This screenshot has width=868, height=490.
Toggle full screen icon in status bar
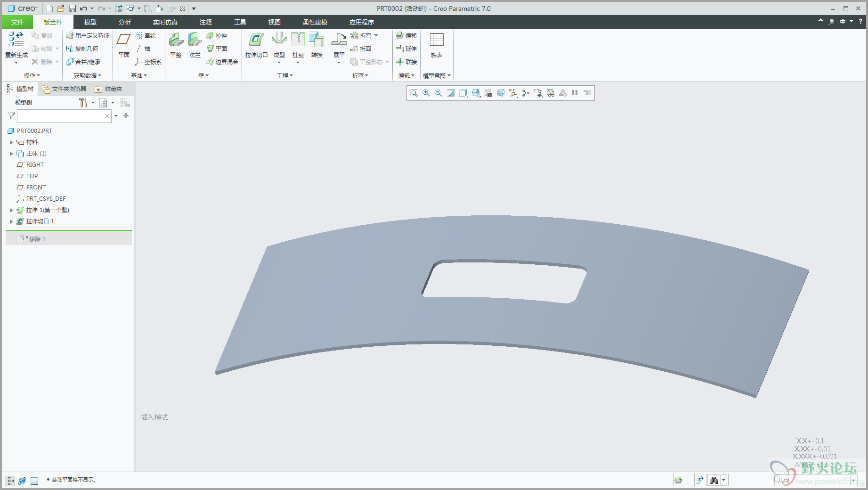tap(34, 481)
